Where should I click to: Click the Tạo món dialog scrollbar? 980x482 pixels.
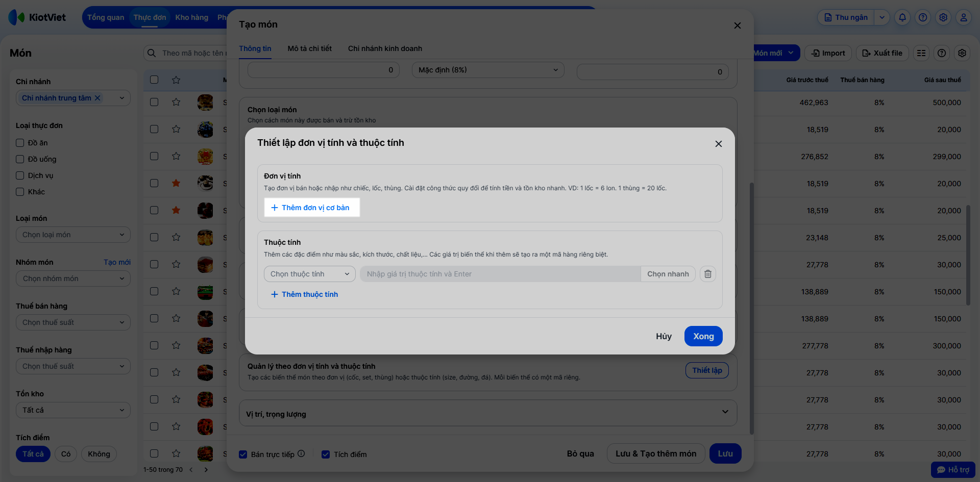coord(751,306)
